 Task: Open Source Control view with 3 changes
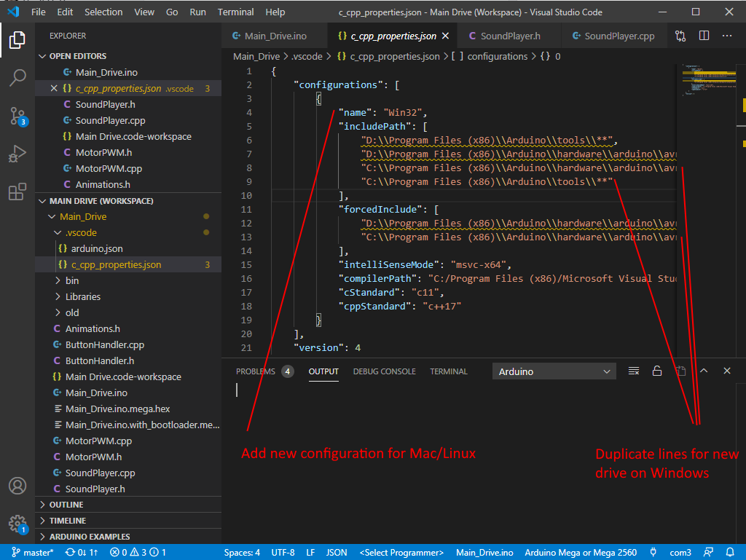(x=17, y=116)
